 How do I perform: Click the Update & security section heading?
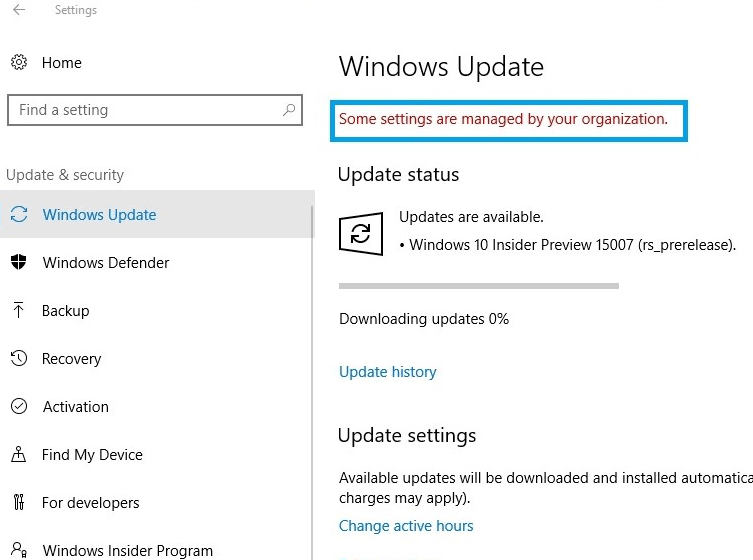65,175
